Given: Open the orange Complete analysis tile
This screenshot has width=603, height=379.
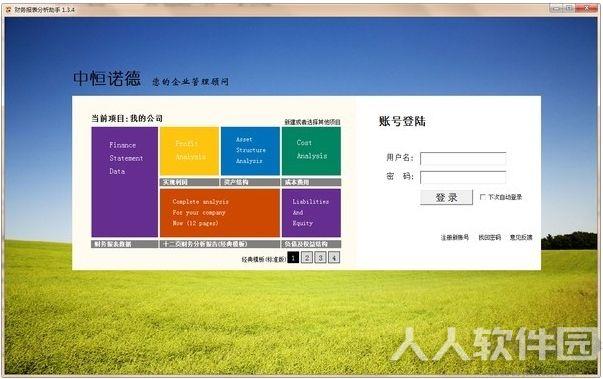Looking at the screenshot, I should point(220,213).
